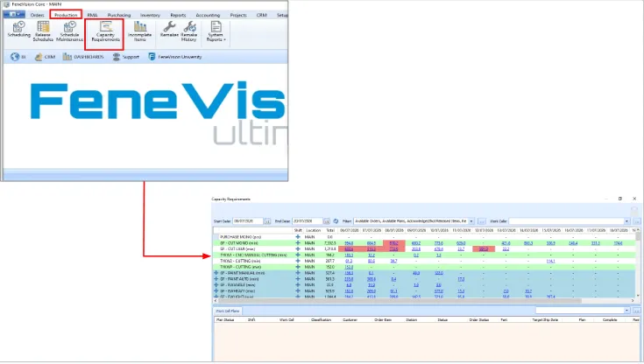The image size is (644, 364).
Task: Select the PURCHASE MONO (pcs) row label
Action: pyautogui.click(x=240, y=237)
